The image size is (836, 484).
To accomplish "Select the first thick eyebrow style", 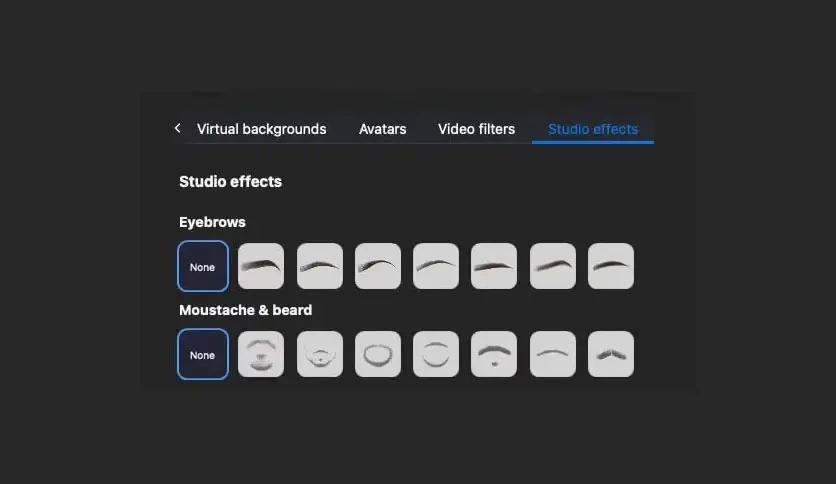I will click(261, 266).
